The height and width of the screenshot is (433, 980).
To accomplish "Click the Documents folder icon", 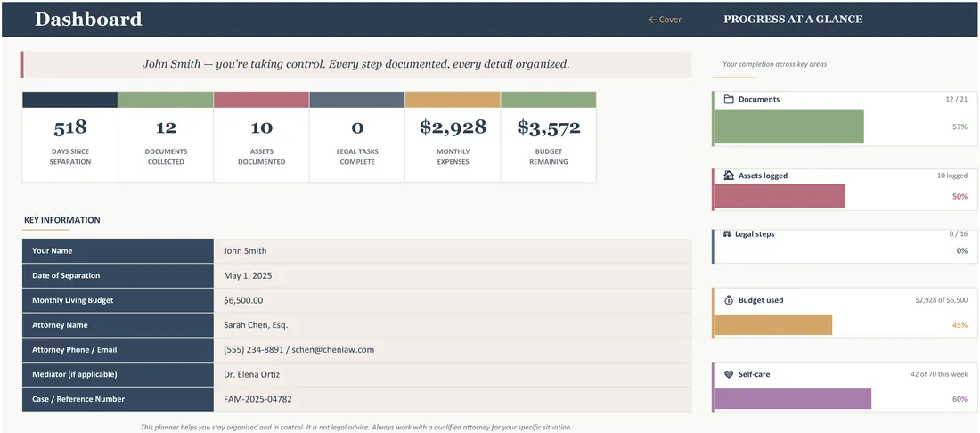I will 728,100.
